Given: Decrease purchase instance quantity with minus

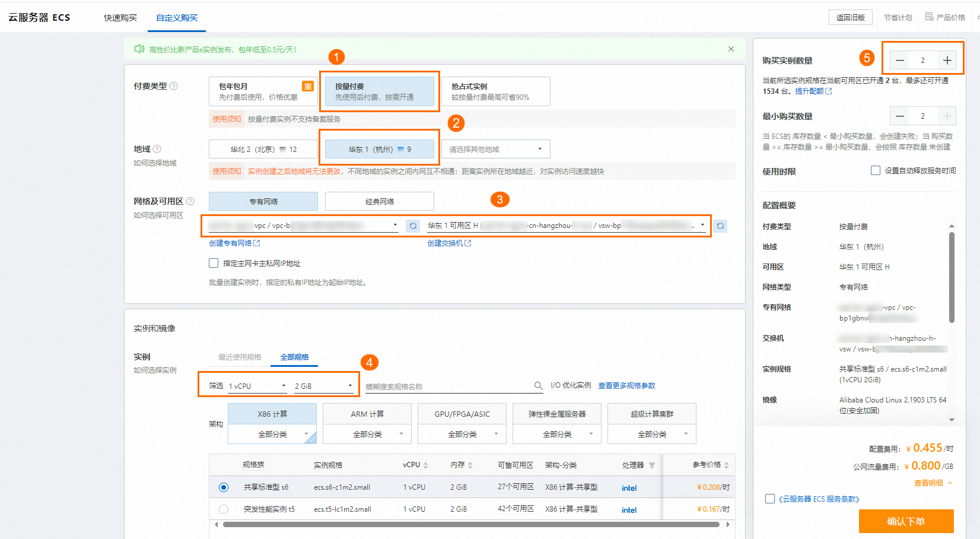Looking at the screenshot, I should click(900, 61).
